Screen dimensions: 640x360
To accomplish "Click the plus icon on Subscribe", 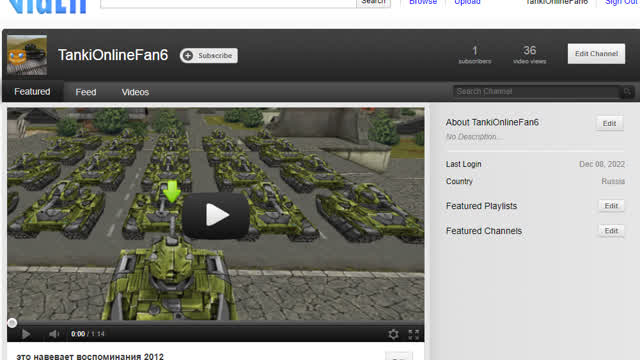I will tap(188, 56).
